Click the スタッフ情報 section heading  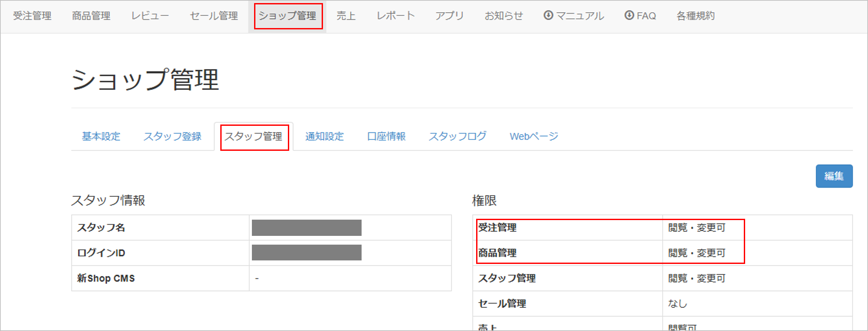pos(108,200)
